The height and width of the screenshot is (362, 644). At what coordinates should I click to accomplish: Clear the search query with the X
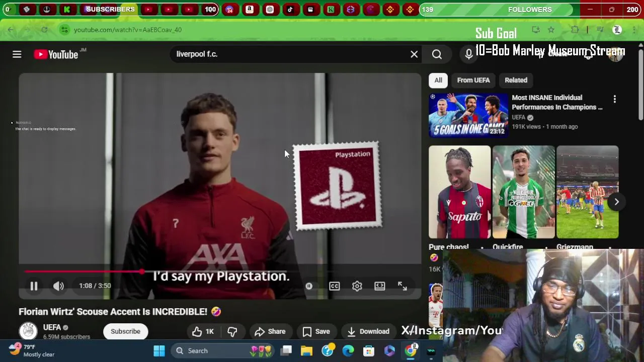[414, 54]
